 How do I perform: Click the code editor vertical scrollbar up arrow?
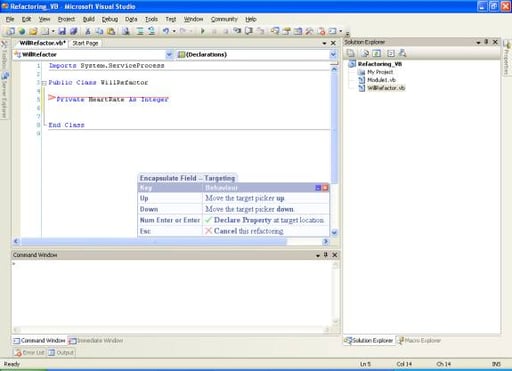(x=334, y=69)
